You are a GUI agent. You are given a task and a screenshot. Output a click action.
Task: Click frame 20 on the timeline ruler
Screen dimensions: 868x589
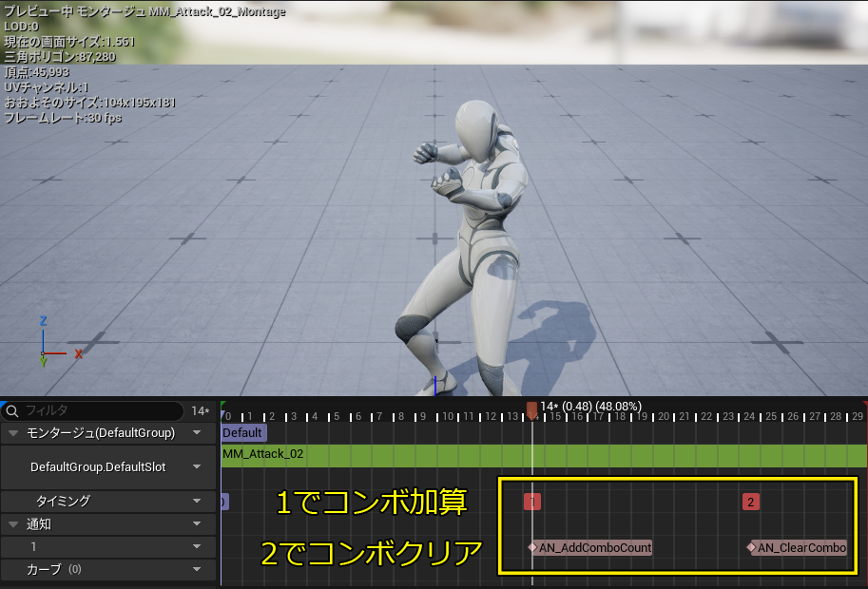[664, 416]
